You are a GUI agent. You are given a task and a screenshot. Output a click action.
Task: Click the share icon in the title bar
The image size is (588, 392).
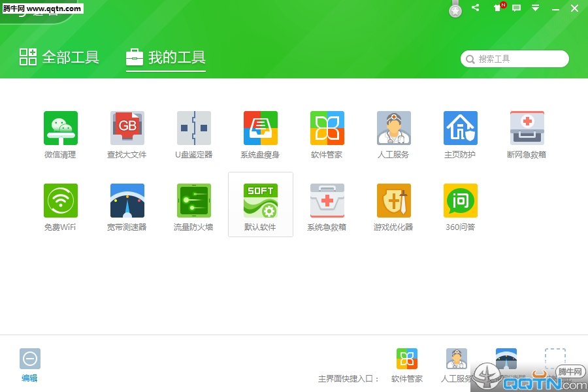tap(476, 7)
